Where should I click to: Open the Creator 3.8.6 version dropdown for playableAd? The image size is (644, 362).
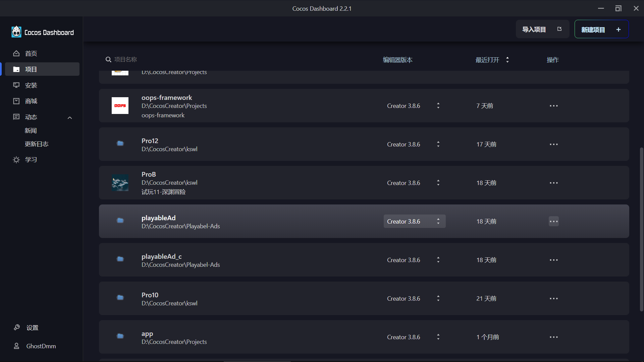tap(414, 221)
